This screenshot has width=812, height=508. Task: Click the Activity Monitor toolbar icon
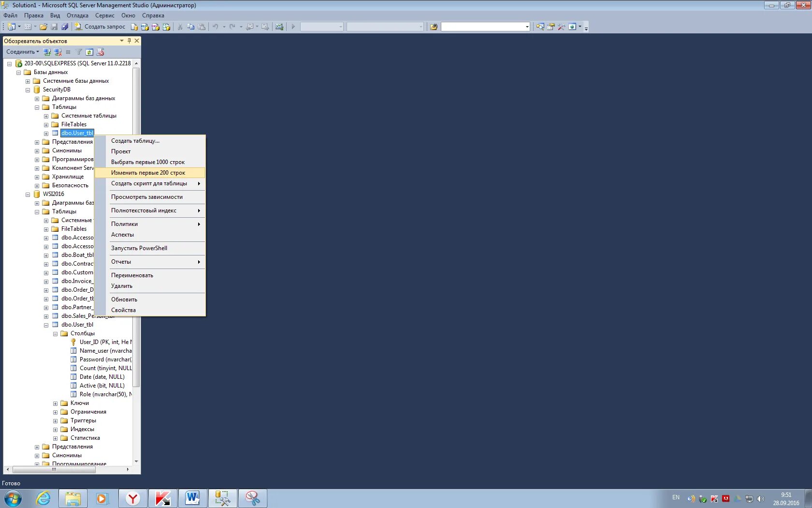click(279, 27)
